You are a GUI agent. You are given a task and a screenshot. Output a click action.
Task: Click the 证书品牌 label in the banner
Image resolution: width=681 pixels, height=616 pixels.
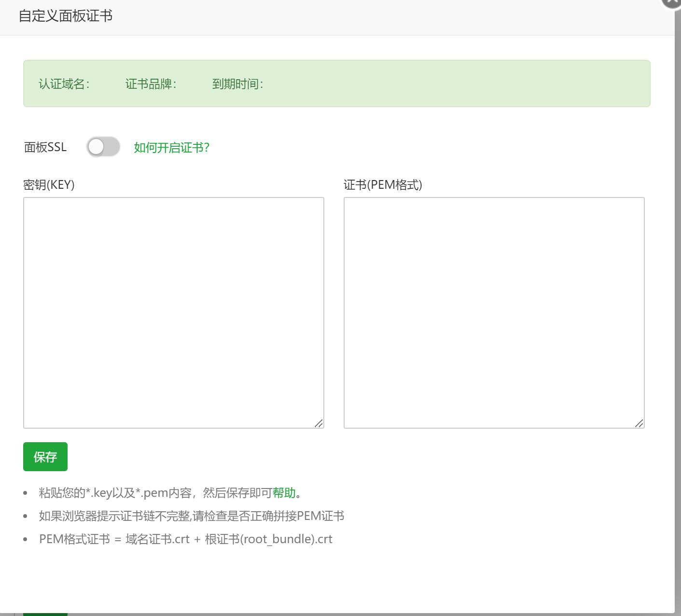(151, 84)
